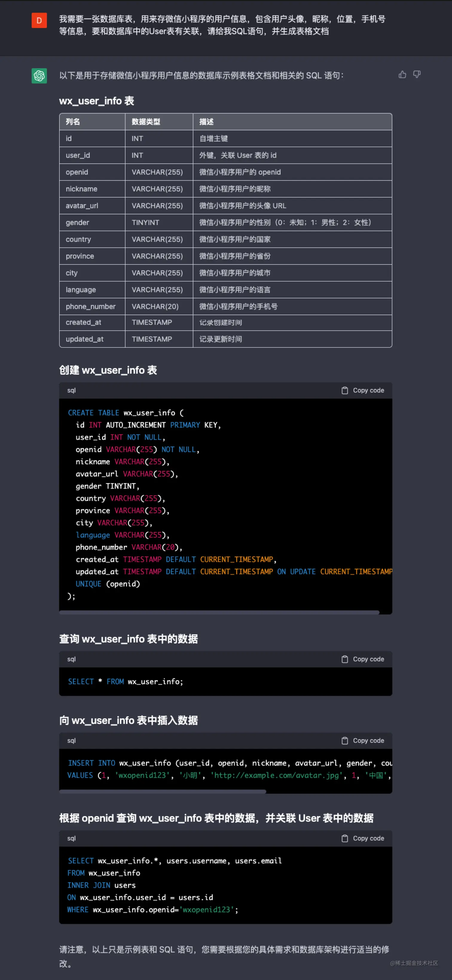The image size is (452, 980).
Task: Click the '创建 wx_user_info 表' heading
Action: (108, 370)
